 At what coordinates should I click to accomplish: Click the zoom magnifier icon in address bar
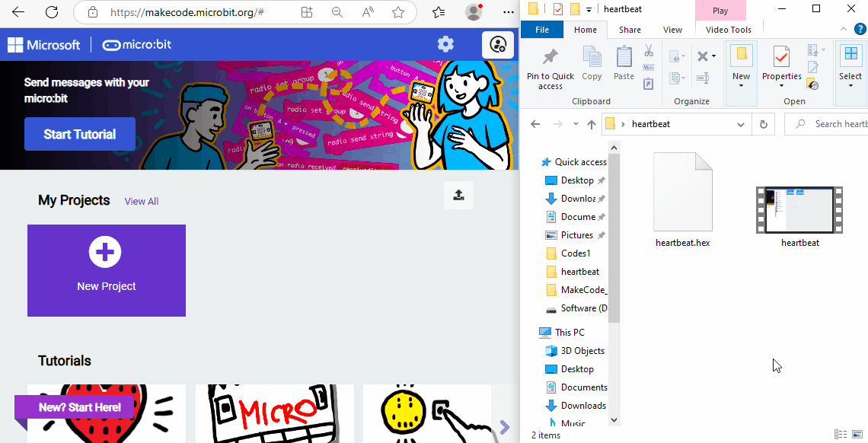(337, 12)
